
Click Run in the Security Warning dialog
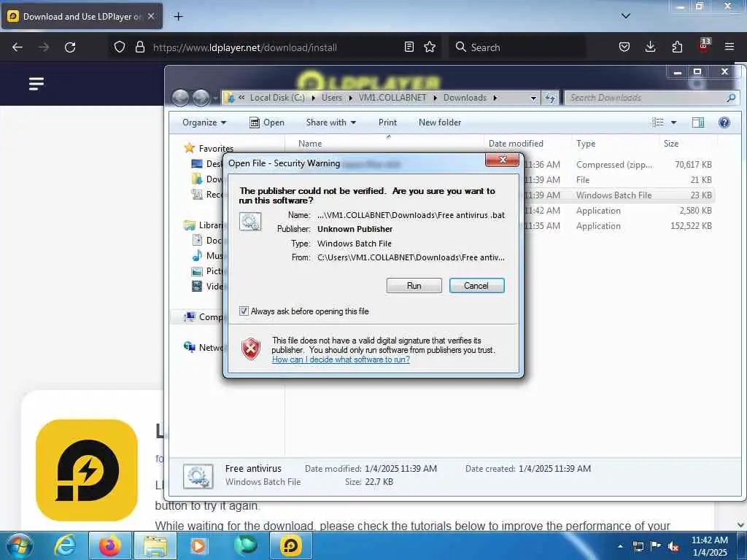414,286
